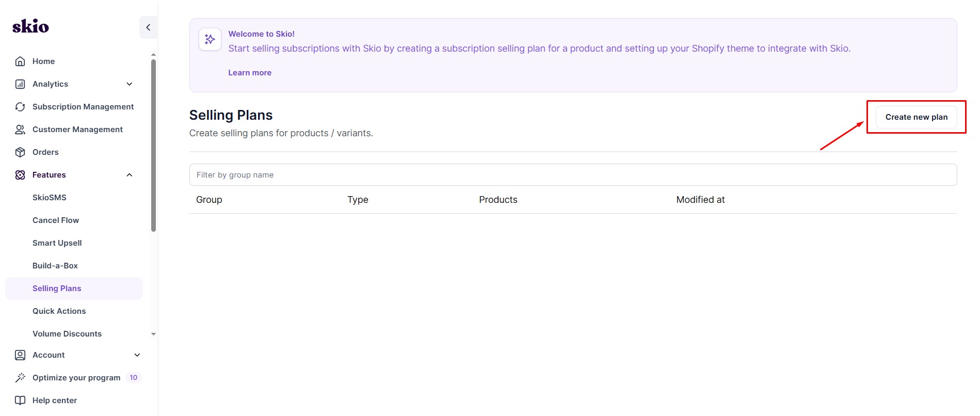Click the sidebar scroll down arrow
This screenshot has height=416, width=980.
[x=153, y=334]
